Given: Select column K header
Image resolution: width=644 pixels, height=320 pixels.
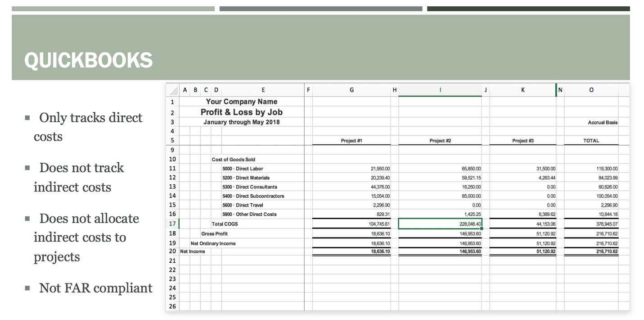Looking at the screenshot, I should [522, 90].
